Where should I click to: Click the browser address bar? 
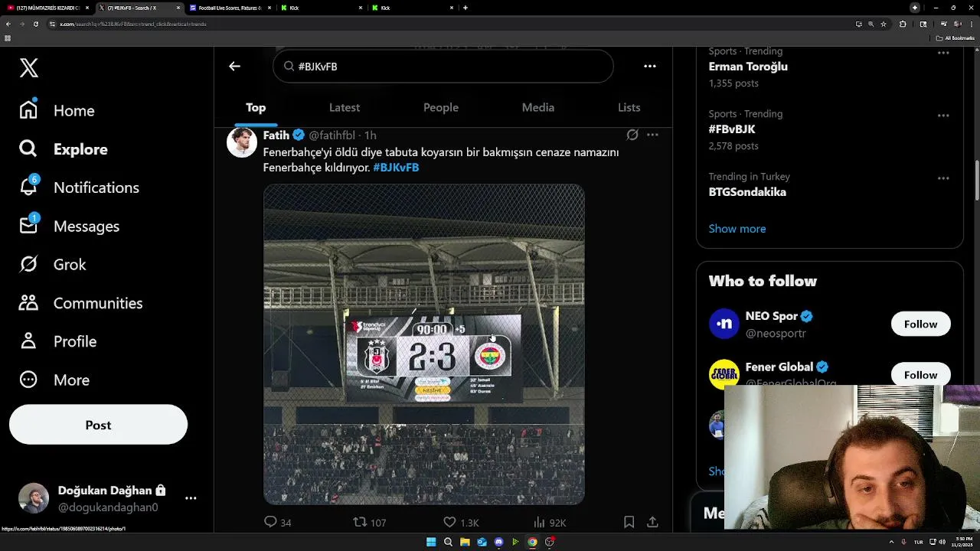(x=452, y=24)
